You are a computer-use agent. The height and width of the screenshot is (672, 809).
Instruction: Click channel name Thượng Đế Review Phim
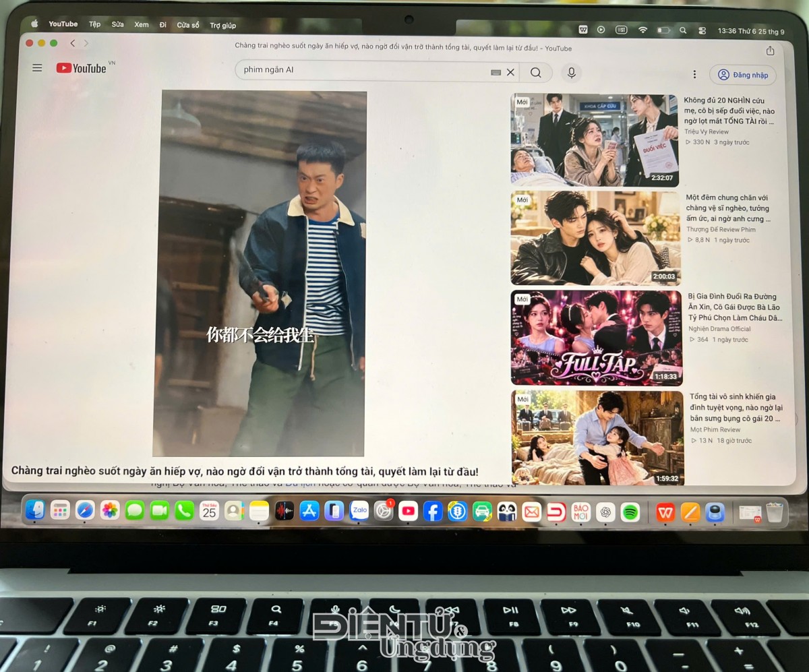721,229
